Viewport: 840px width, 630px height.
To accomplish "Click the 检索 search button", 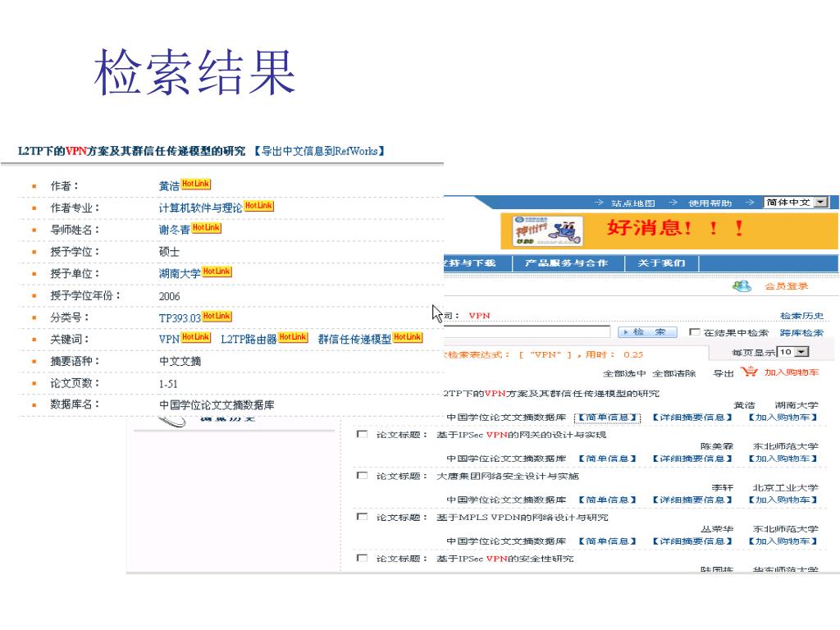I will pyautogui.click(x=647, y=332).
